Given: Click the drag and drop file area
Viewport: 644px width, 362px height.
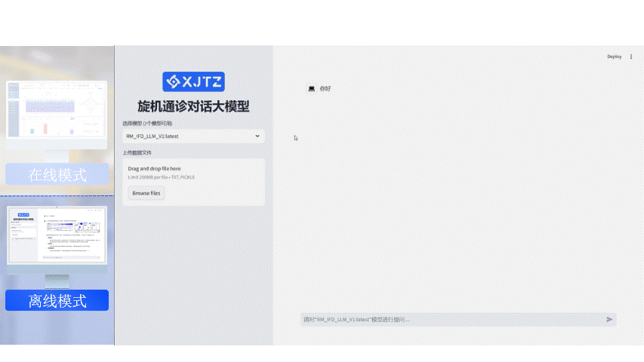Looking at the screenshot, I should 193,183.
